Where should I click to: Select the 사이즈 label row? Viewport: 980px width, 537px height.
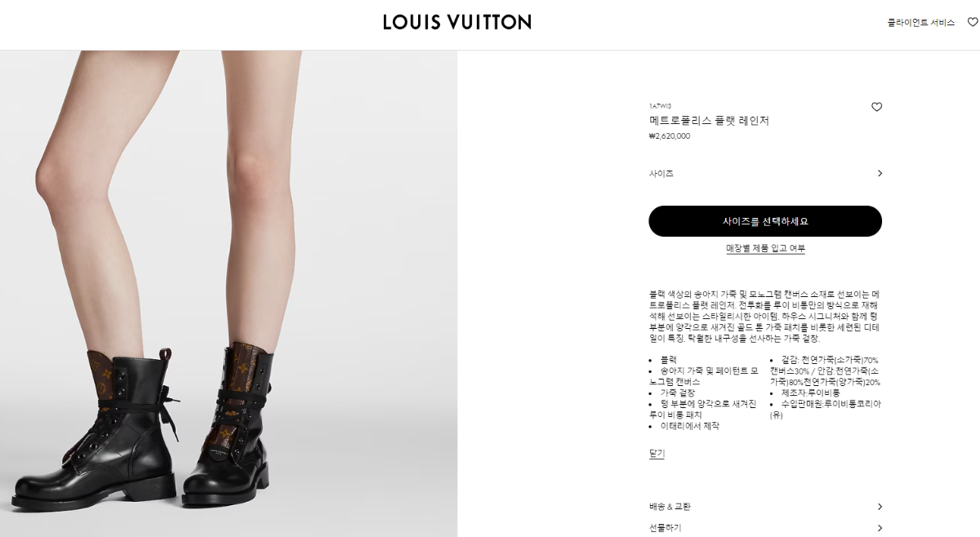[x=766, y=173]
